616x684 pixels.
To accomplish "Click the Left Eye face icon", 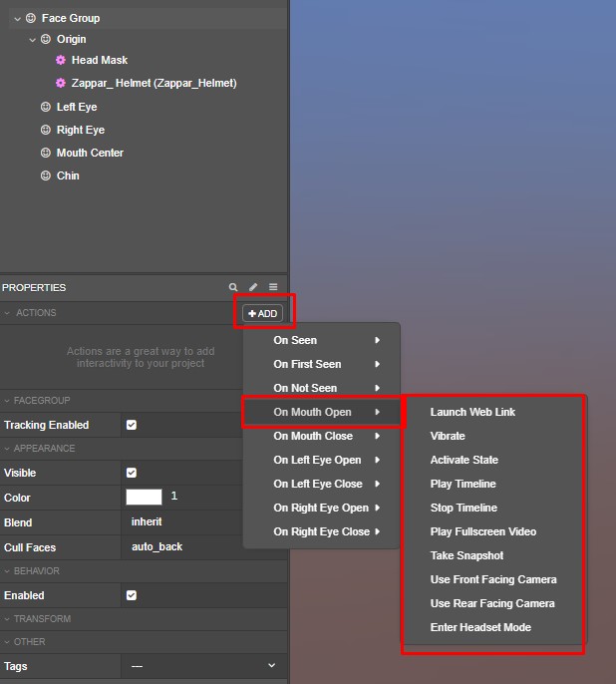I will 45,107.
